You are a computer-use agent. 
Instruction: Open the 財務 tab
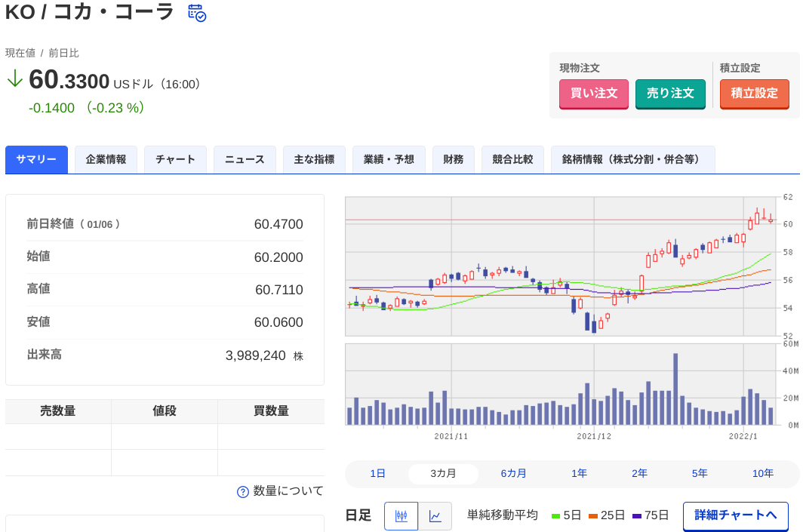click(454, 159)
